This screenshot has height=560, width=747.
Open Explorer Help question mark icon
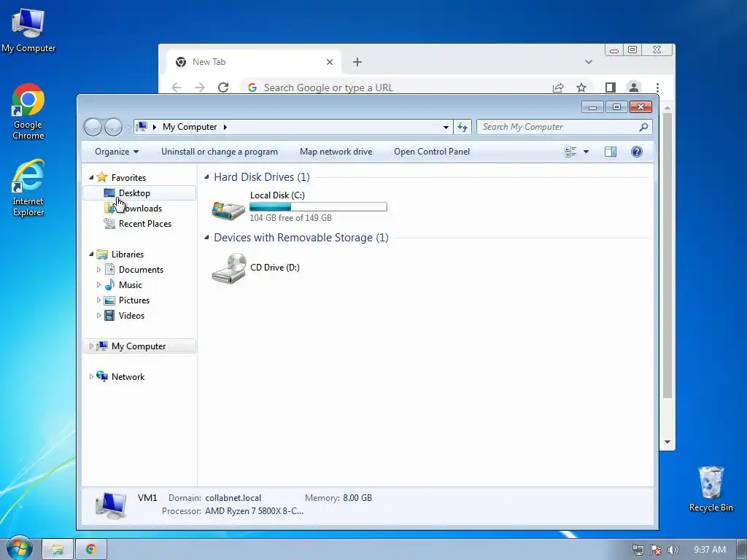point(636,152)
